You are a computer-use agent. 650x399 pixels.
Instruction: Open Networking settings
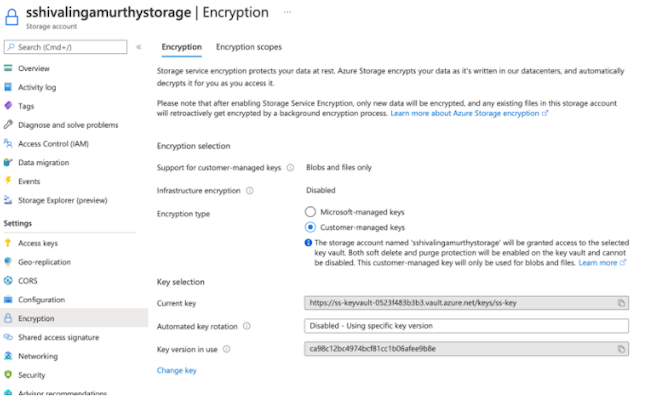pyautogui.click(x=38, y=356)
